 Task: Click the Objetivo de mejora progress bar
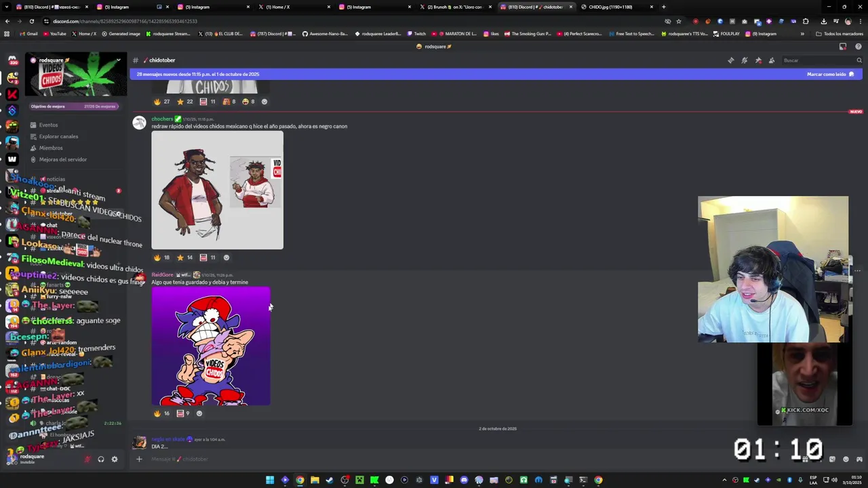coord(75,106)
